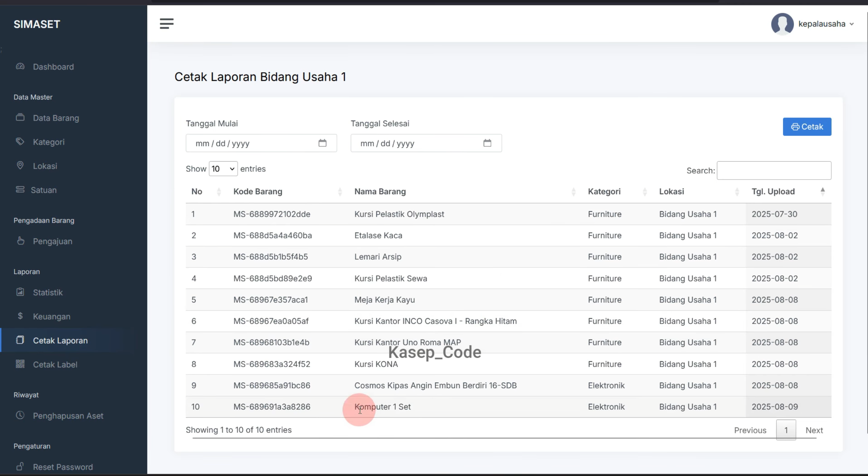Viewport: 868px width, 476px height.
Task: Click the SIMASET brand title
Action: [x=37, y=24]
